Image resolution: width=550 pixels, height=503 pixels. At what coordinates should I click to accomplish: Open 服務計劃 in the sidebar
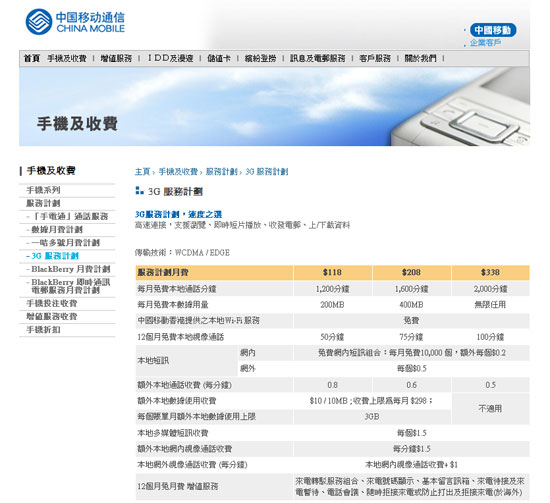(43, 203)
